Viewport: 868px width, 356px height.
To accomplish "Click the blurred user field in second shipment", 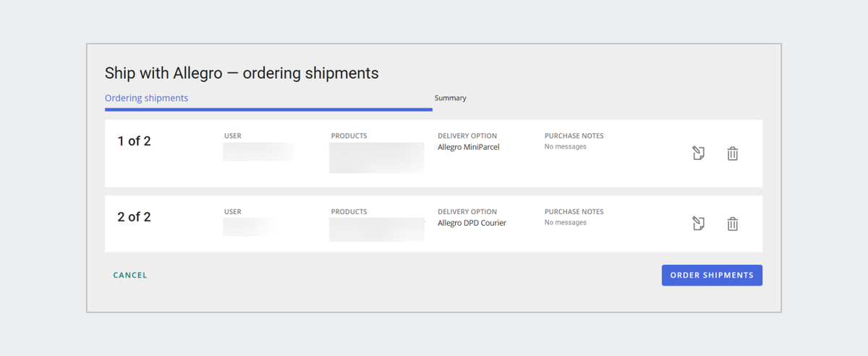I will 250,226.
